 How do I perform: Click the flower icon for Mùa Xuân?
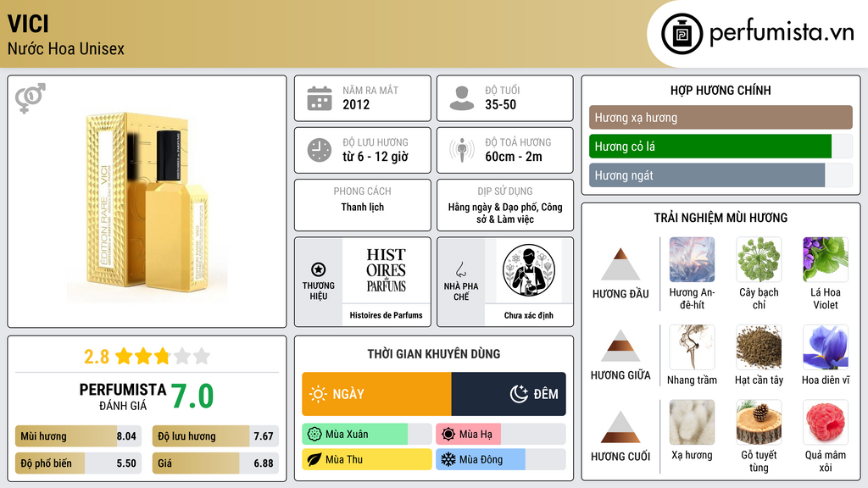(x=314, y=435)
